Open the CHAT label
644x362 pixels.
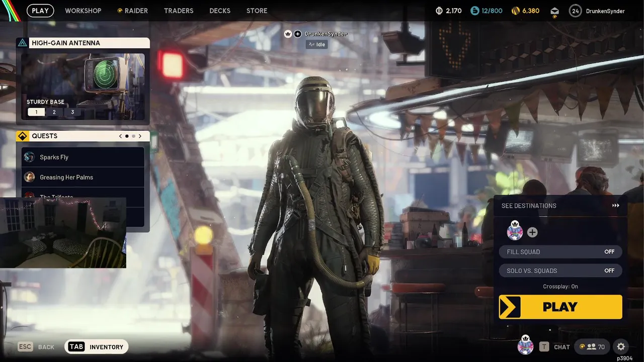[x=562, y=347]
